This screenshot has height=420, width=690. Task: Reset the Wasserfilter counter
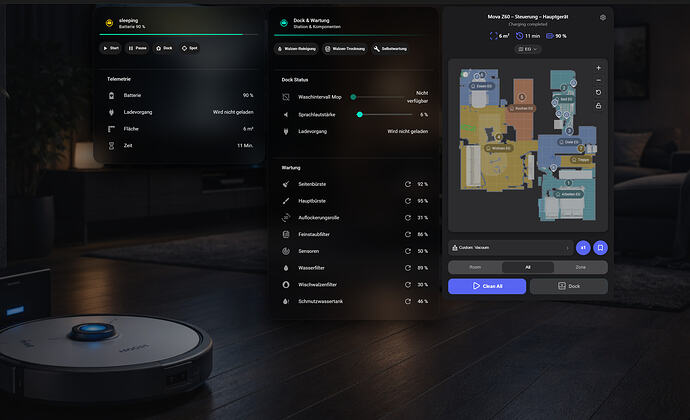[x=408, y=268]
